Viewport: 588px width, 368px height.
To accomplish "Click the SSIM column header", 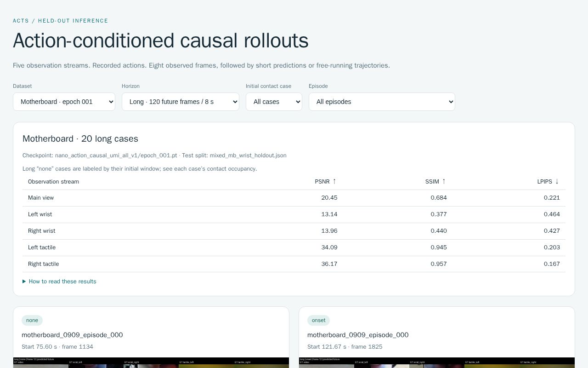I will click(x=436, y=182).
